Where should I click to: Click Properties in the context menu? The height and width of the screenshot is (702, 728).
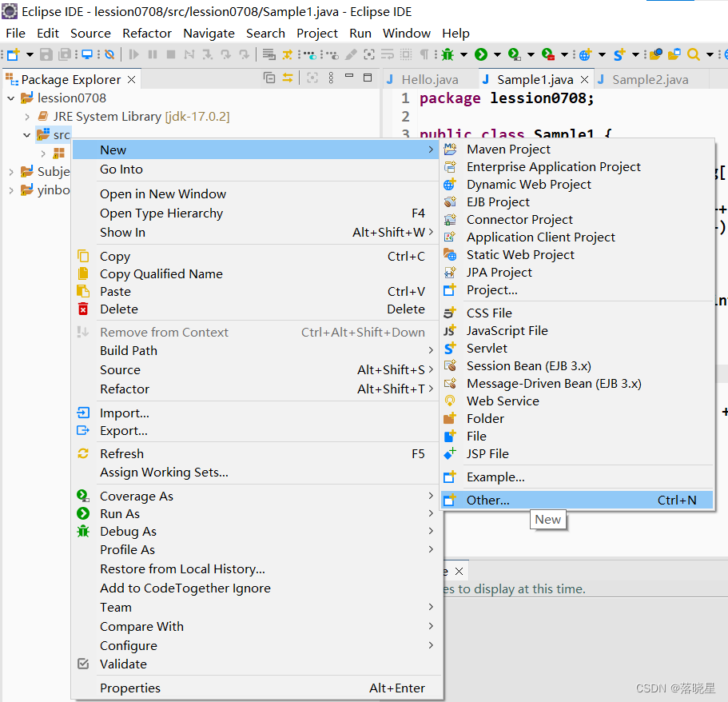point(256,688)
